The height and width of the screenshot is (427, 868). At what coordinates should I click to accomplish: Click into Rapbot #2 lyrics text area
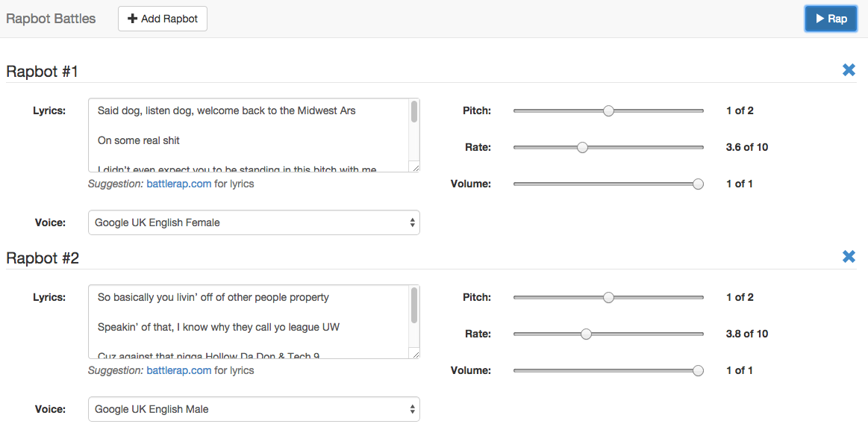tap(246, 321)
